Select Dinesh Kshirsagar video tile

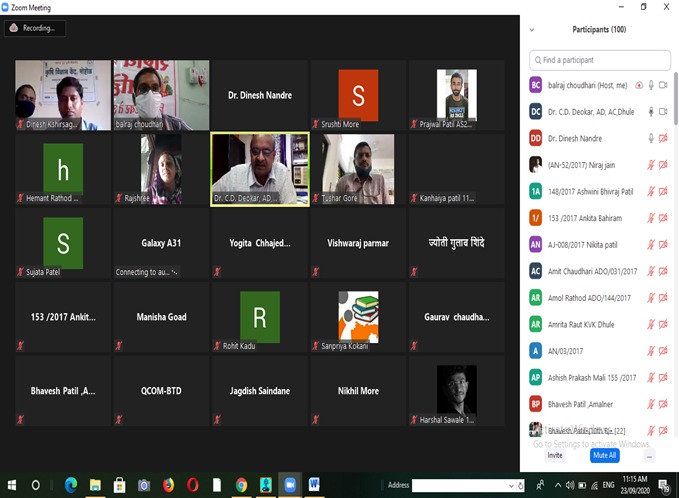[63, 95]
